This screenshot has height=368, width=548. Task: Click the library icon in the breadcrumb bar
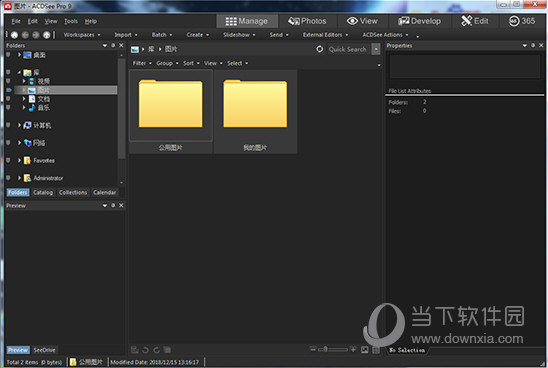[x=135, y=49]
